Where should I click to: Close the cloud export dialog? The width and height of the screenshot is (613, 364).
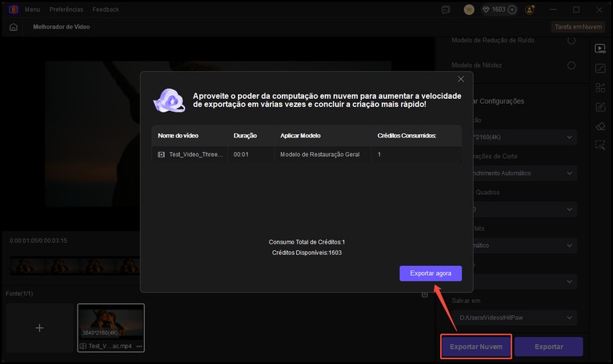coord(461,80)
